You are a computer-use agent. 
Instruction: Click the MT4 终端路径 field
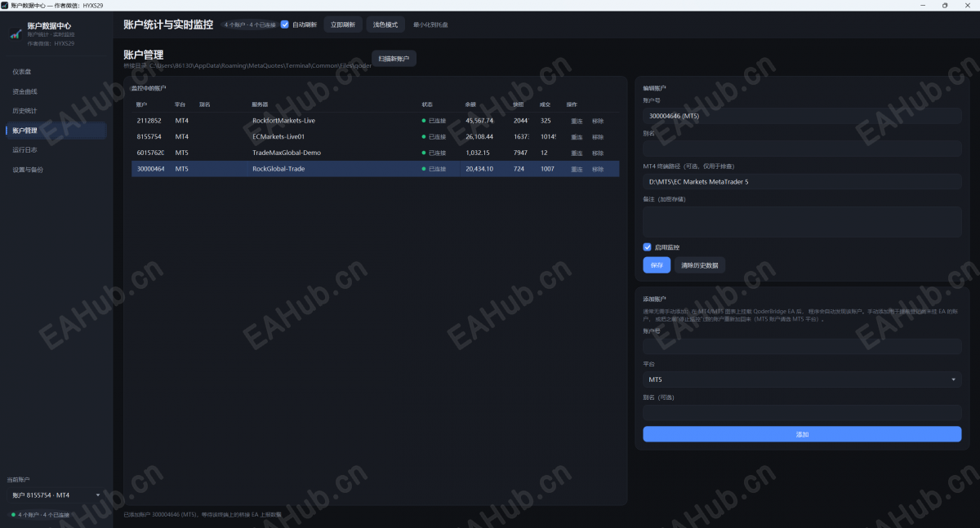802,182
